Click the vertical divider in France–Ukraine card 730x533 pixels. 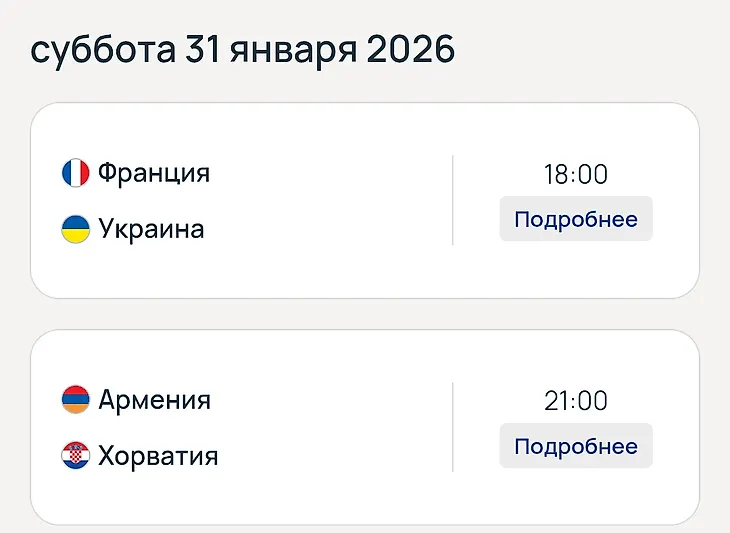pyautogui.click(x=453, y=200)
